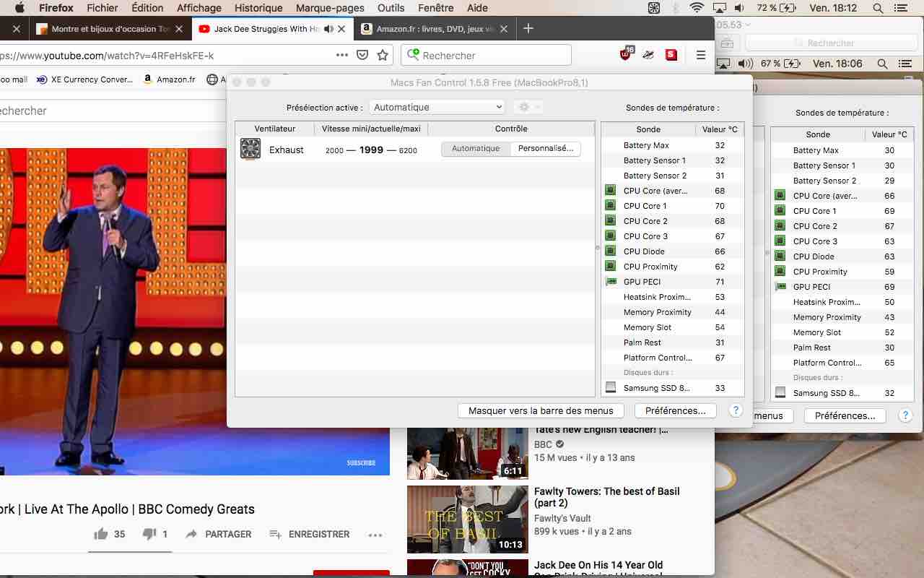This screenshot has height=578, width=924.
Task: Click the ENREGISTRER save button
Action: point(309,534)
